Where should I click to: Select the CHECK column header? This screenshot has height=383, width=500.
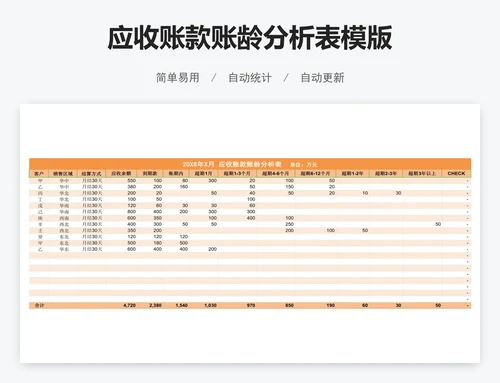point(456,173)
